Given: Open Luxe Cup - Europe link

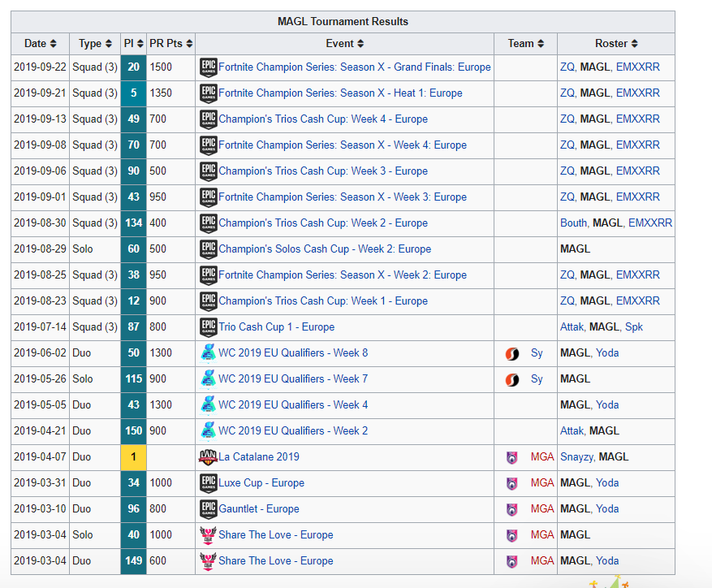Looking at the screenshot, I should [261, 482].
